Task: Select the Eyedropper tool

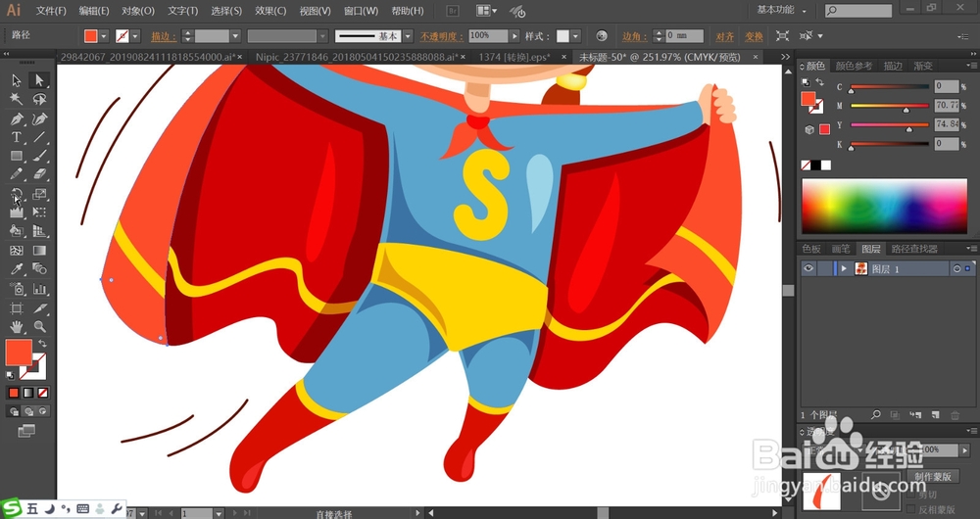Action: 17,269
